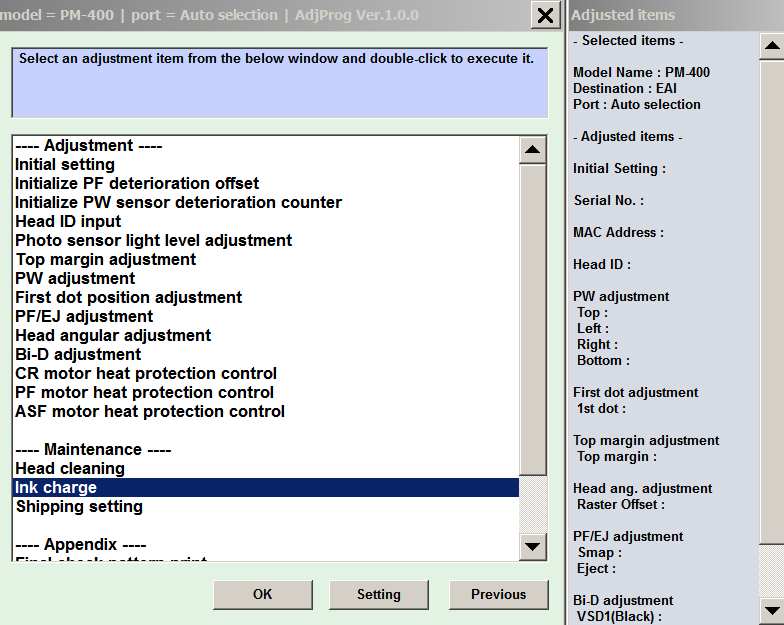The height and width of the screenshot is (625, 784).
Task: Click 'Port : Auto selection' in right panel
Action: click(x=636, y=104)
